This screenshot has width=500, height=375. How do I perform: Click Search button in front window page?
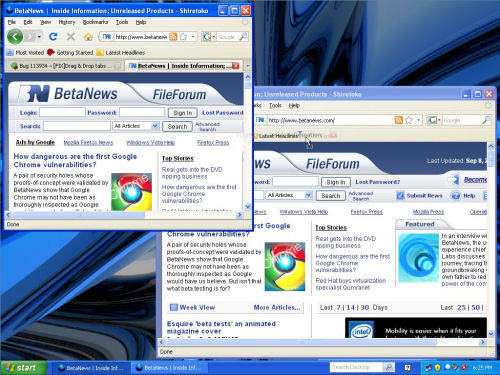[x=177, y=127]
